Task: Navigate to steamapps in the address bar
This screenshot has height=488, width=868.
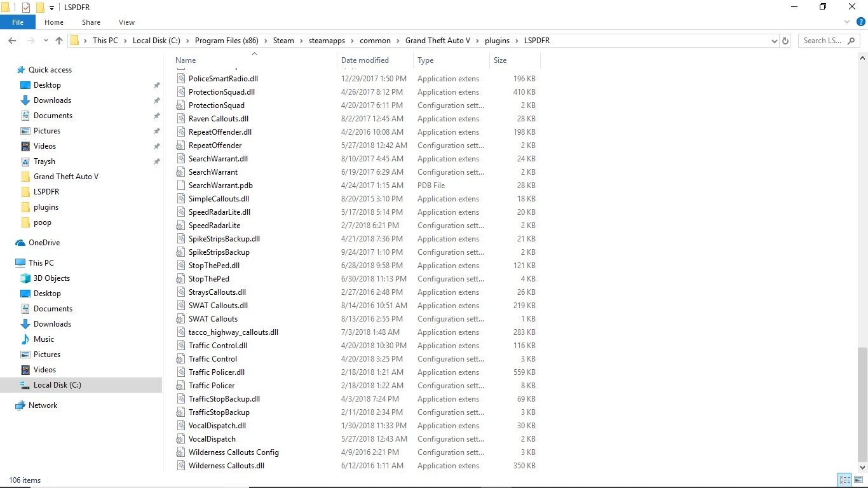Action: pyautogui.click(x=327, y=41)
